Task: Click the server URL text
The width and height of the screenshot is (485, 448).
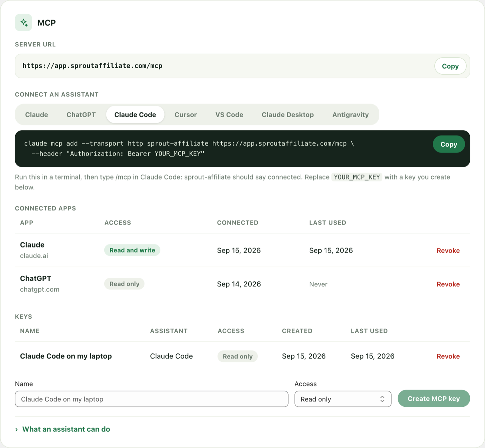Action: click(92, 66)
